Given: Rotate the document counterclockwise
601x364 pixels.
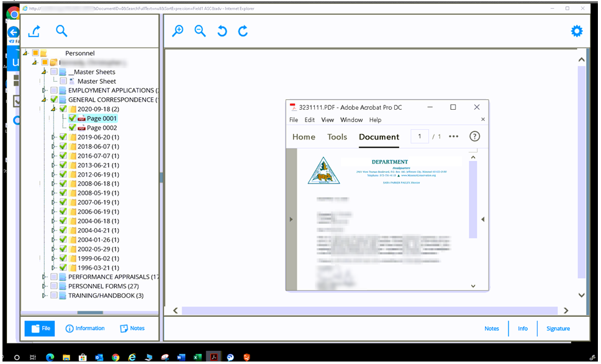Looking at the screenshot, I should coord(222,30).
